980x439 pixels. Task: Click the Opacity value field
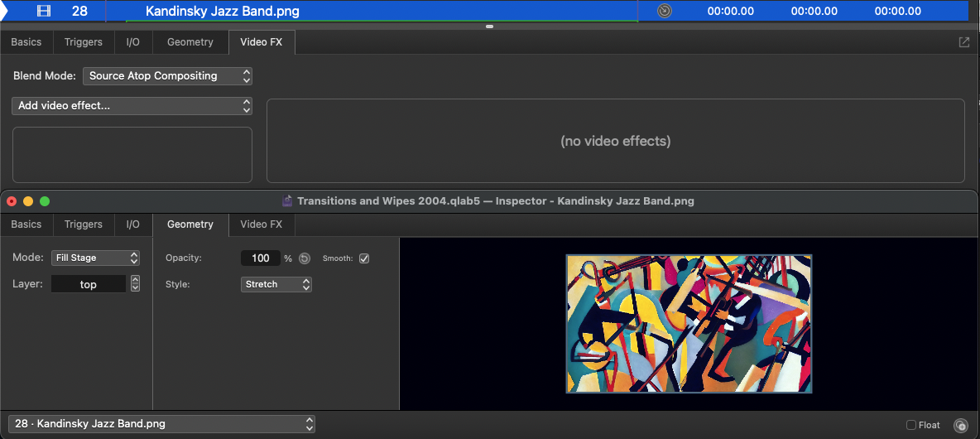click(261, 258)
